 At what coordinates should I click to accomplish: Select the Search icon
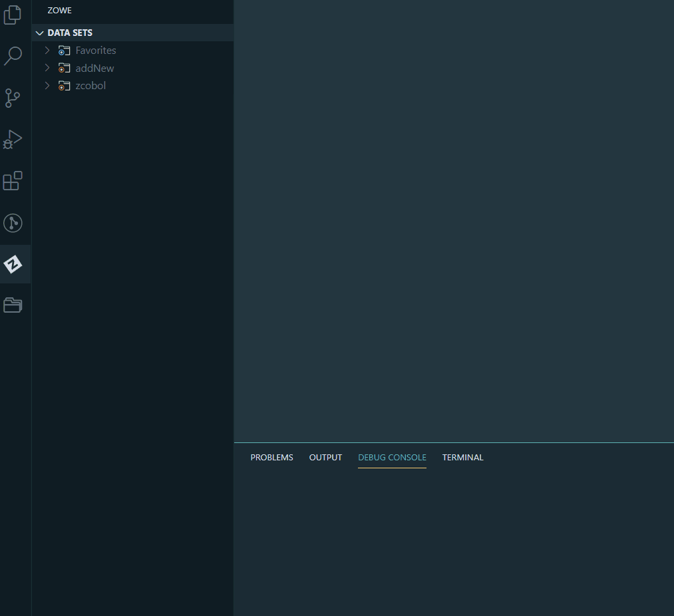13,56
